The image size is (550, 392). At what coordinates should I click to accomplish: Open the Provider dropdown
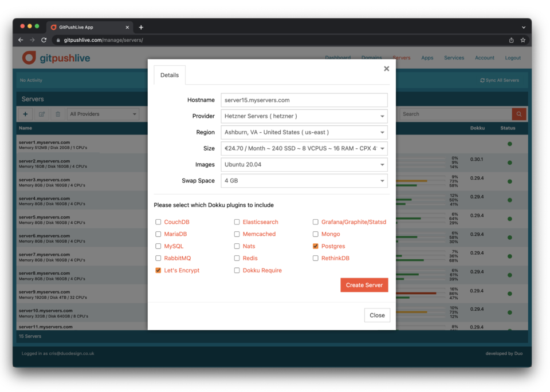pyautogui.click(x=304, y=116)
